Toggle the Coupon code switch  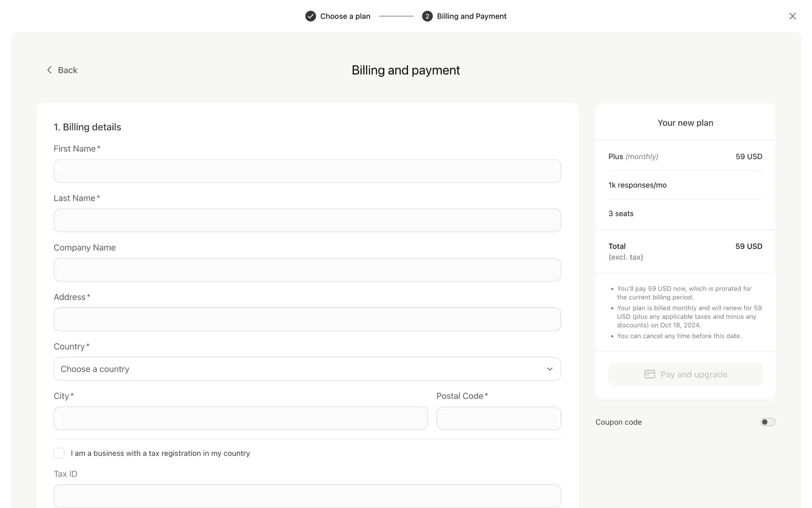768,422
